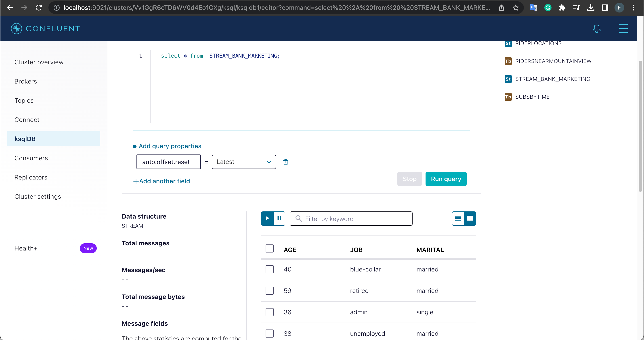This screenshot has width=644, height=340.
Task: Go to Consumers sidebar item
Action: 31,158
